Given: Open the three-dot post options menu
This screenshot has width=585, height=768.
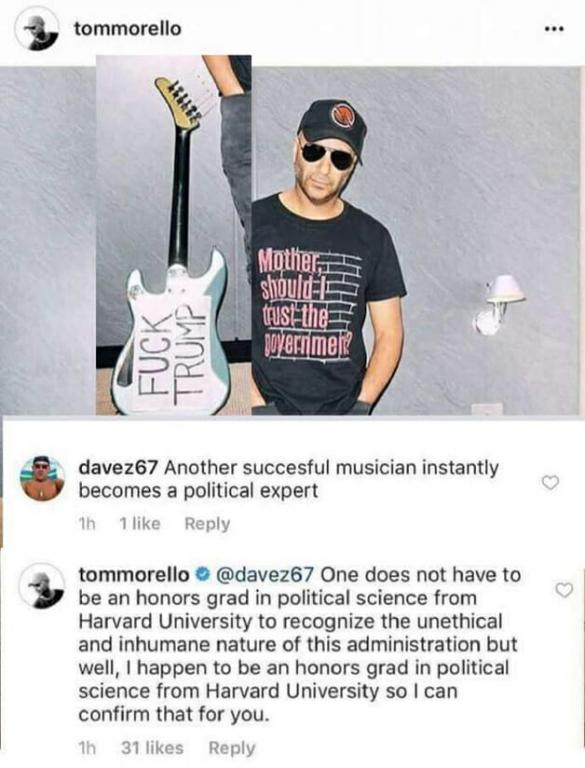Looking at the screenshot, I should (555, 29).
